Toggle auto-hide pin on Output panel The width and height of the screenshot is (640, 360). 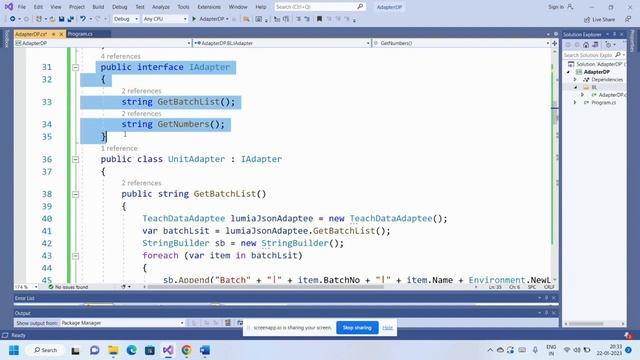pos(547,313)
